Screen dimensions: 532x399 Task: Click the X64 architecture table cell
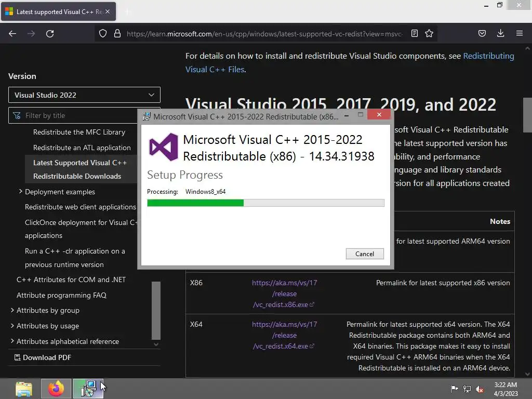(196, 324)
